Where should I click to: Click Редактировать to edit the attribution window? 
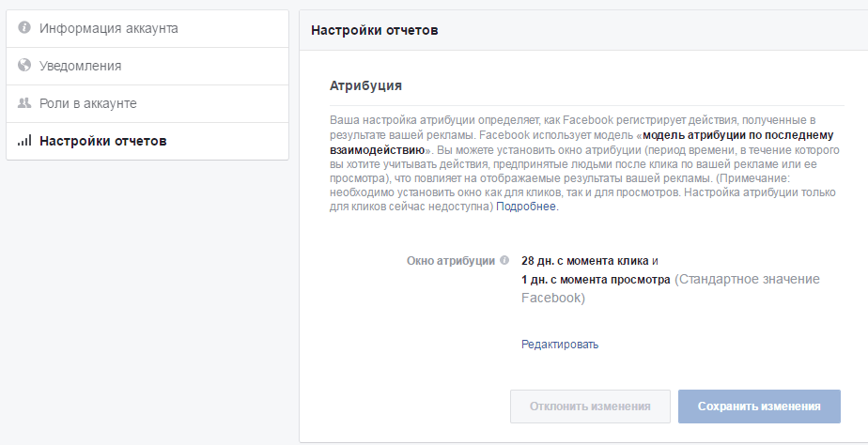click(x=560, y=345)
